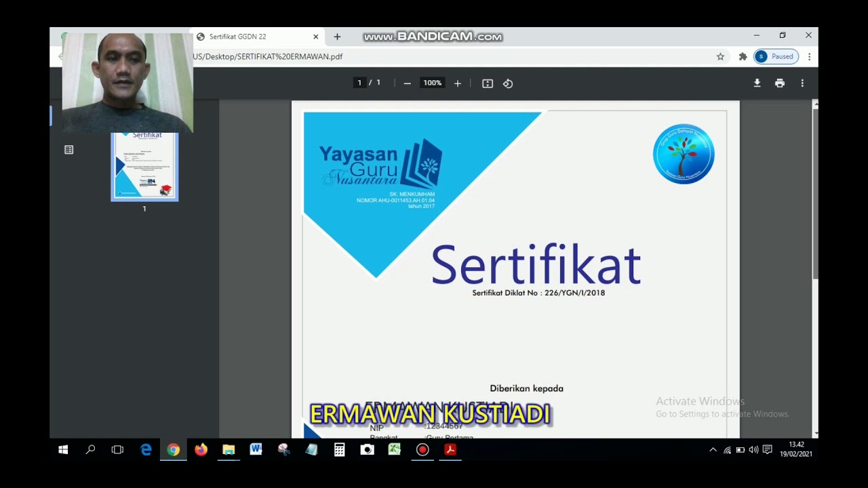Open File Explorer from the taskbar

[x=229, y=449]
